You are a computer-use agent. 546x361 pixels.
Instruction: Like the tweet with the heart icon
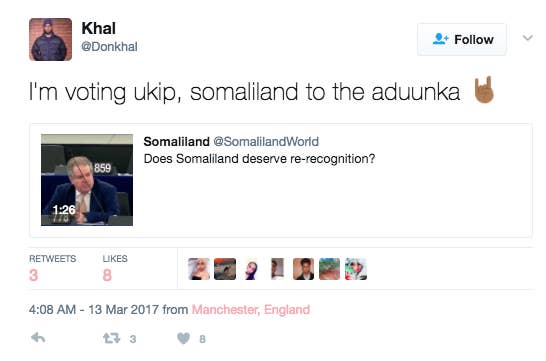(184, 338)
